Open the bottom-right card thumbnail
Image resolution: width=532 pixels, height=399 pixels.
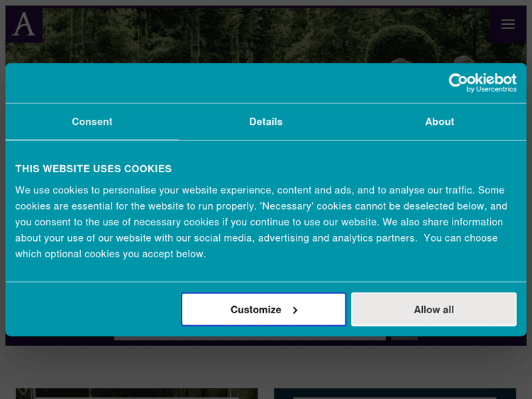click(x=394, y=393)
